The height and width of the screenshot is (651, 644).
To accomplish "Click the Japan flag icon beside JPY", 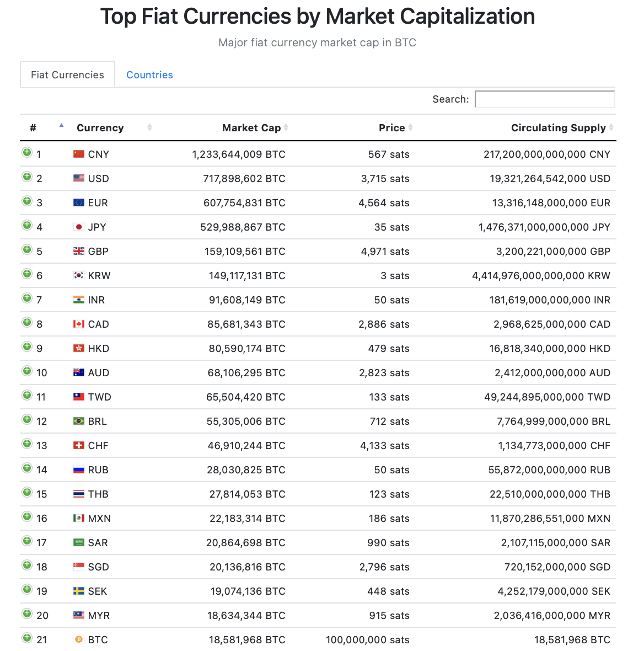I will (79, 227).
